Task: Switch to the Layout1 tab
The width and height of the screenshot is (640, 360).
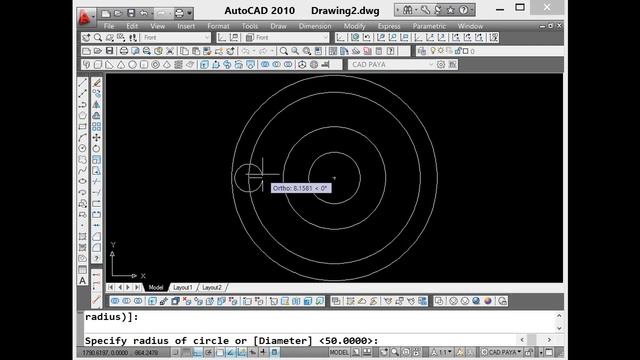Action: coord(182,287)
